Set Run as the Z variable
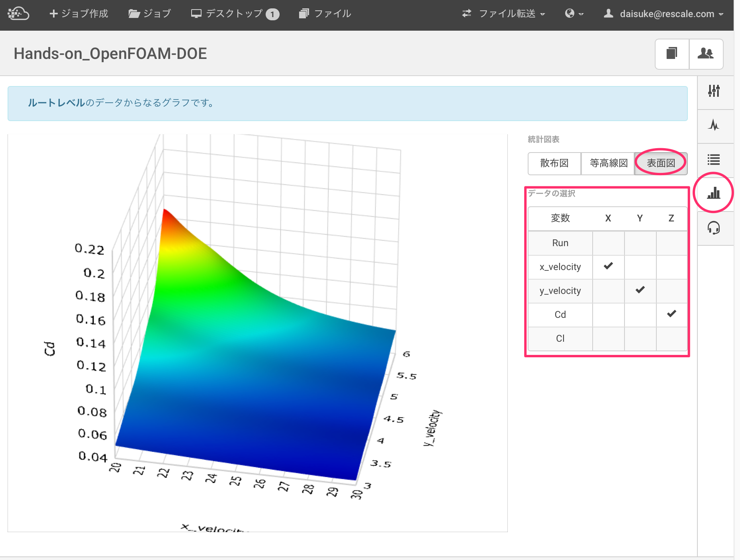740x560 pixels. click(x=671, y=243)
